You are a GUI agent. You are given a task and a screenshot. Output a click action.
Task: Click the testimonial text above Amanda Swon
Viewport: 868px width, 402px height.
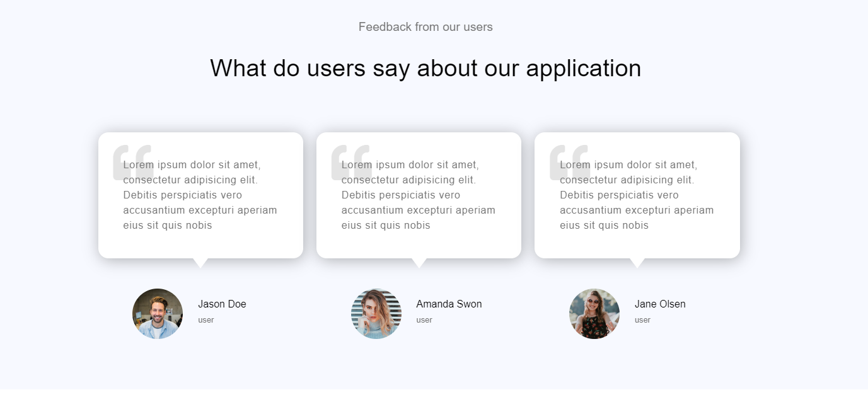coord(419,195)
